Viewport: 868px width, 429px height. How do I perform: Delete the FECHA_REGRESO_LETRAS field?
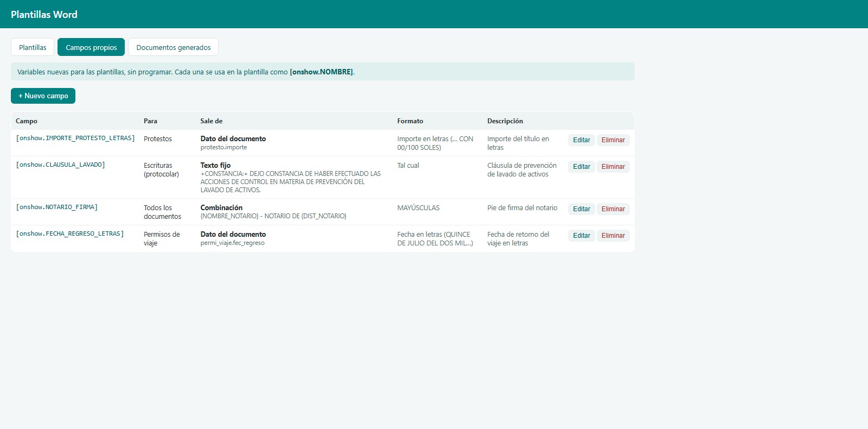(613, 236)
